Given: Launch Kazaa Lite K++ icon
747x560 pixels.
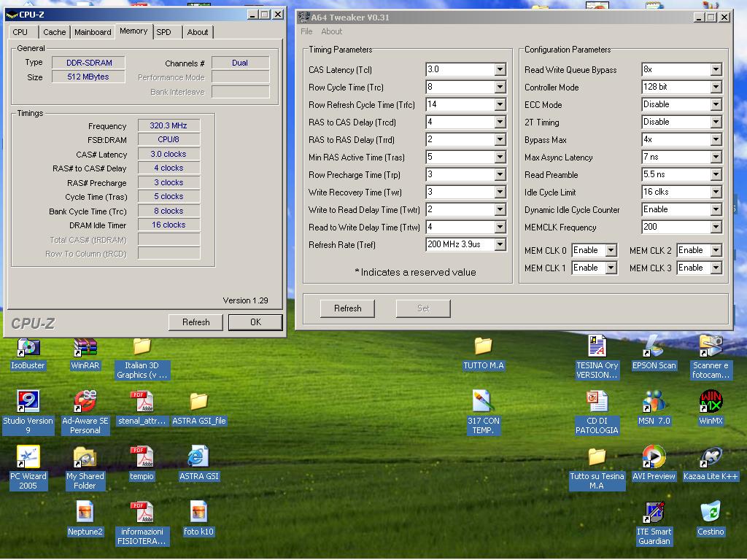Looking at the screenshot, I should pyautogui.click(x=711, y=463).
